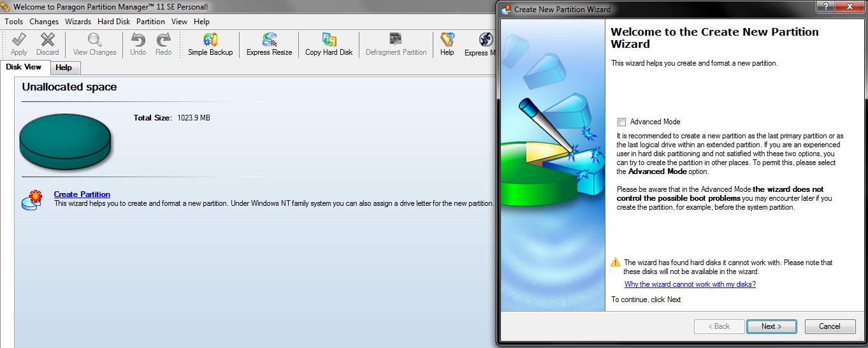Enable the Advanced Mode checkbox
Viewport: 868px width, 348px height.
coord(621,122)
